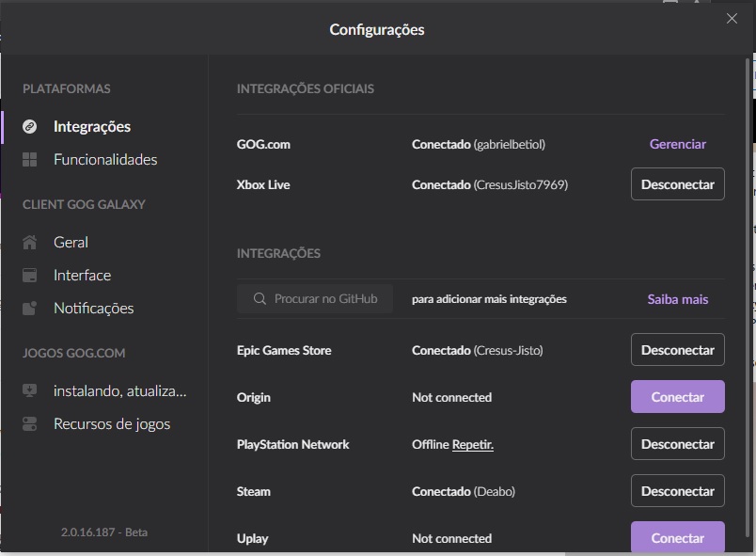The image size is (756, 556).
Task: Click Conectado (Cresus-Jisto) status text
Action: point(478,351)
